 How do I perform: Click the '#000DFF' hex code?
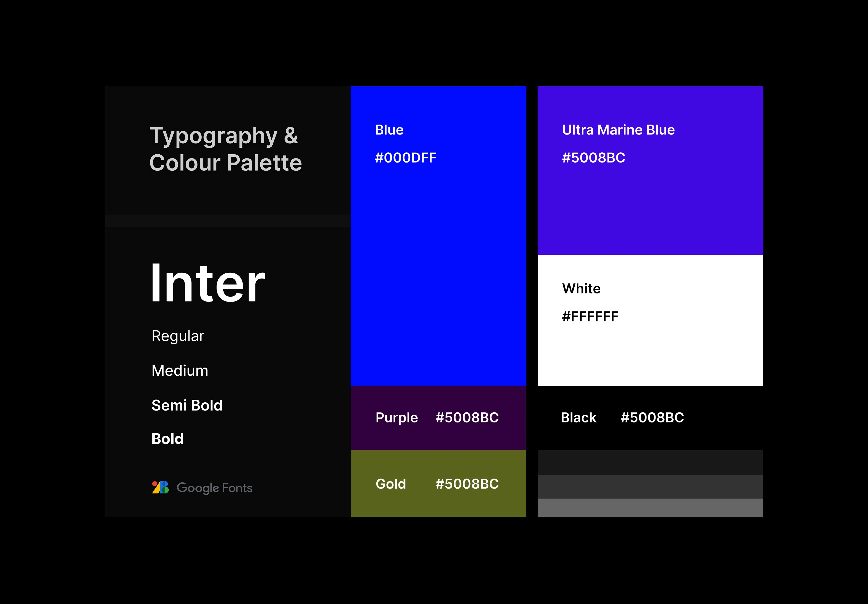point(405,158)
